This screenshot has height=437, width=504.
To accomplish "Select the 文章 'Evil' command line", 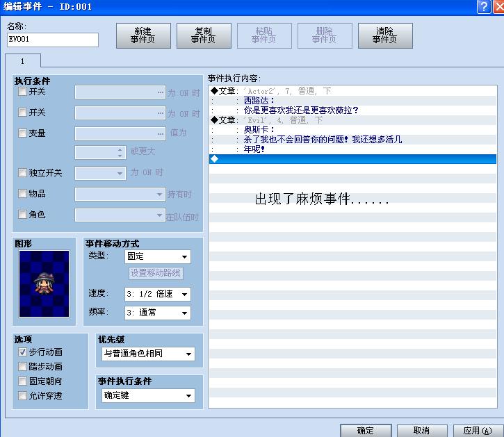I will [352, 120].
